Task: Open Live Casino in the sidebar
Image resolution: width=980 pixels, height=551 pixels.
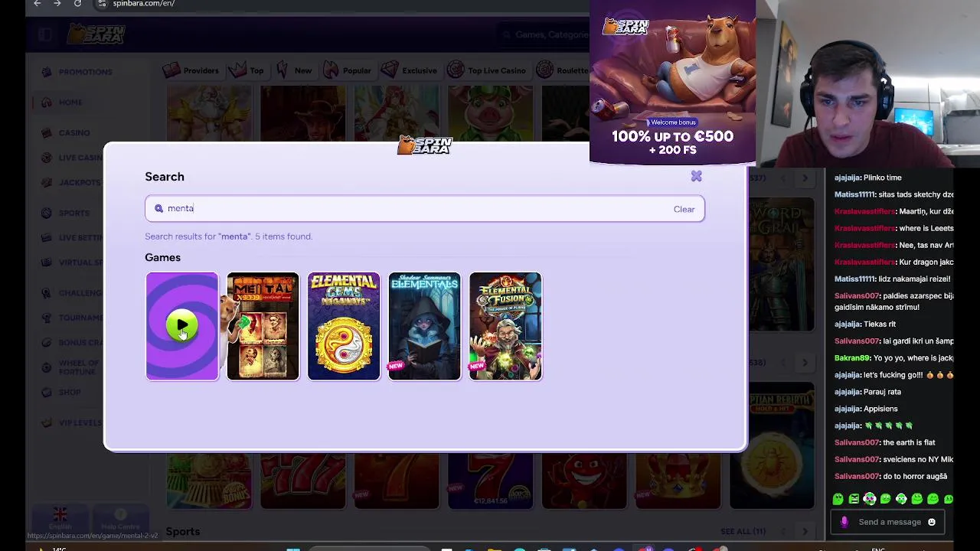Action: [x=80, y=158]
